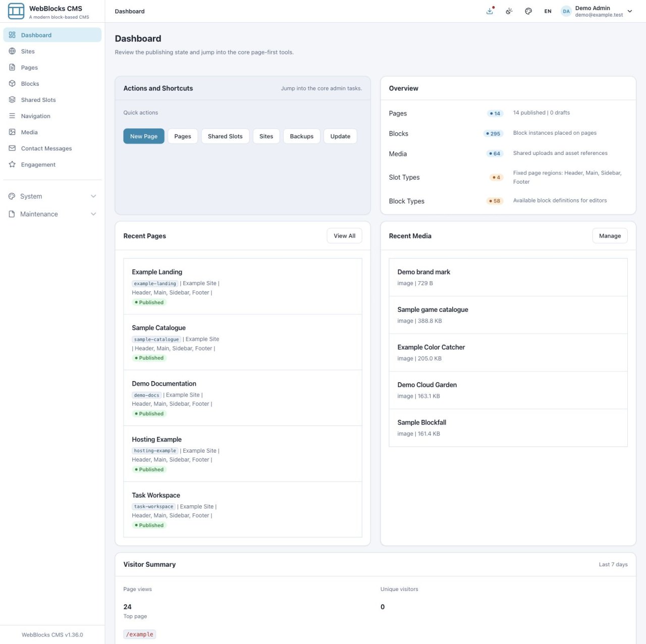646x644 pixels.
Task: Click the Blocks count badge 295
Action: [x=493, y=134]
